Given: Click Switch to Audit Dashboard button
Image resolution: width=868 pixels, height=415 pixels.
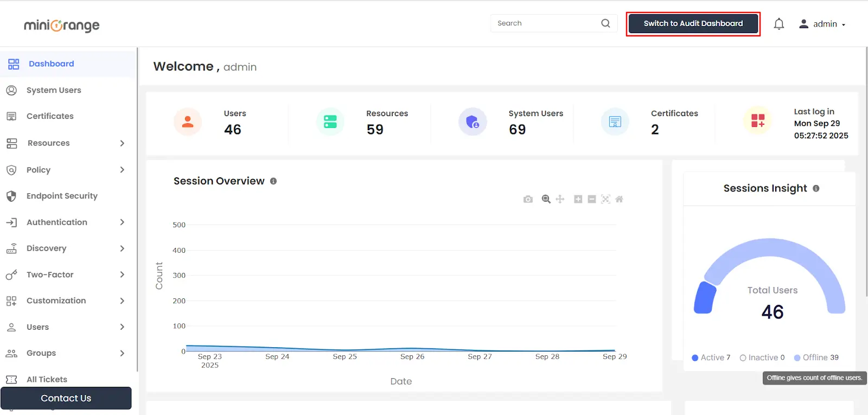Looking at the screenshot, I should tap(693, 24).
